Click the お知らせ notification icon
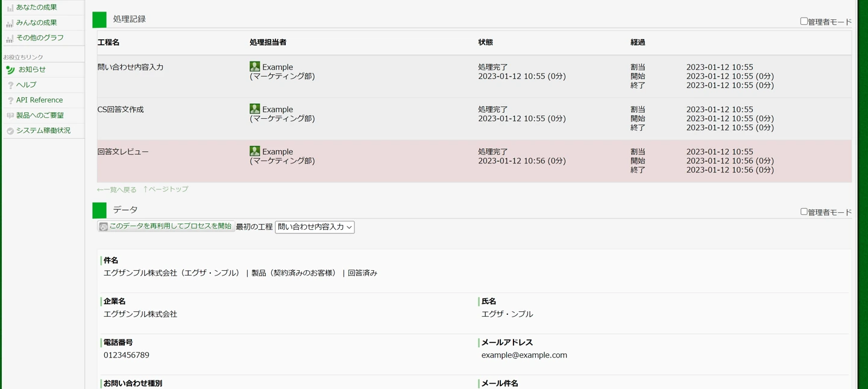 tap(10, 70)
